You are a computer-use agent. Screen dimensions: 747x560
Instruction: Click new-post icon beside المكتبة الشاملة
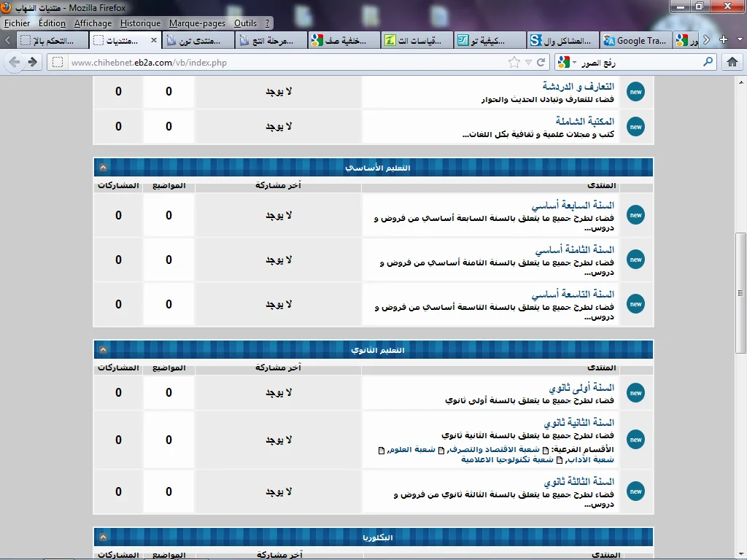pyautogui.click(x=635, y=126)
